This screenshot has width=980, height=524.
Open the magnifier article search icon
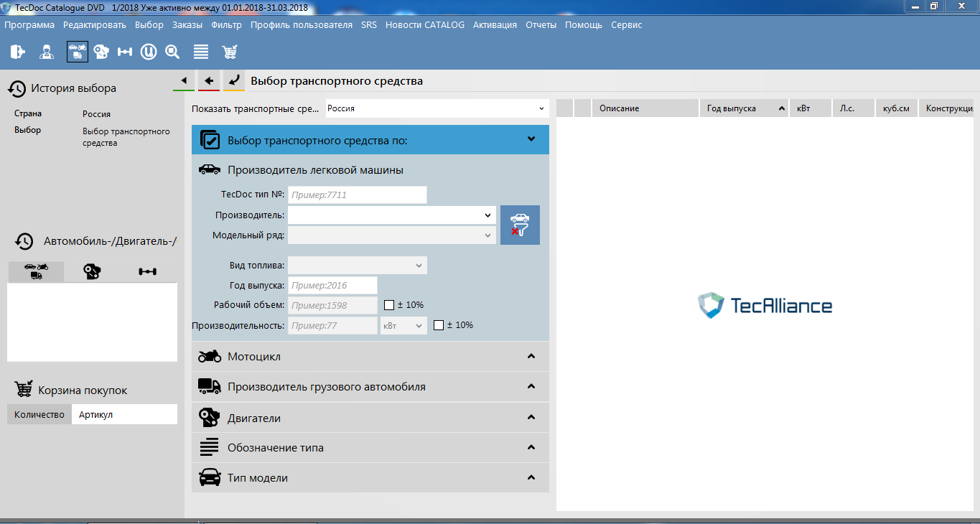pos(172,52)
